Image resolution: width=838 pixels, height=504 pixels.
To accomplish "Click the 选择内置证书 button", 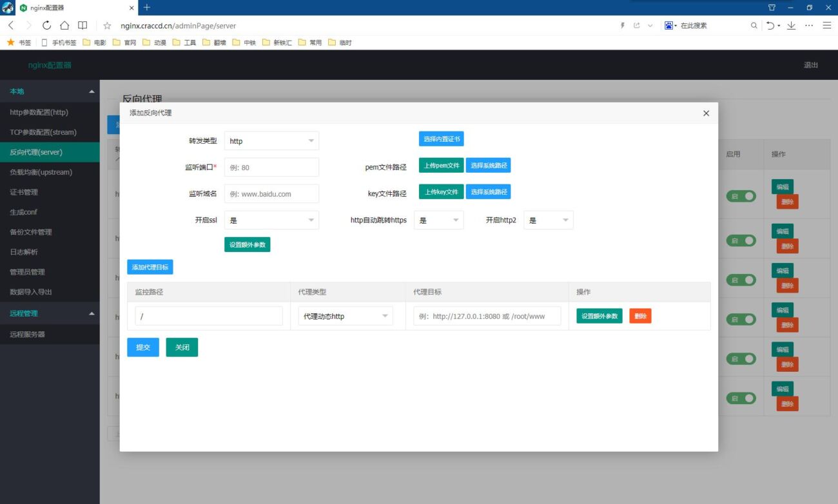I will pos(440,139).
